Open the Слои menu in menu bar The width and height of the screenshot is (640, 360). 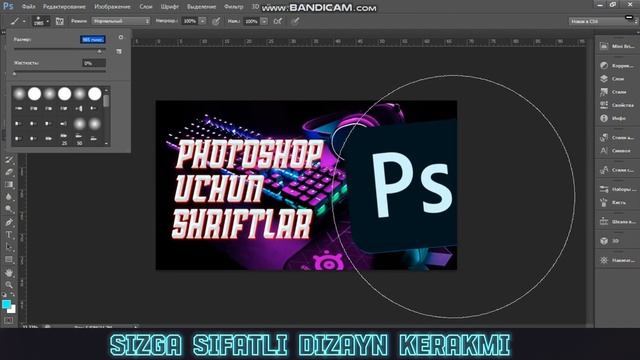click(x=146, y=7)
